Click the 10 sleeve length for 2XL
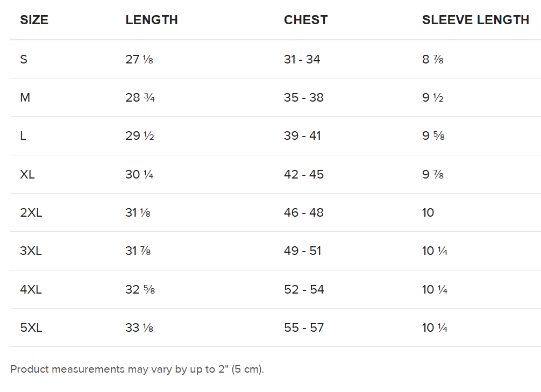The image size is (541, 392). click(x=428, y=212)
